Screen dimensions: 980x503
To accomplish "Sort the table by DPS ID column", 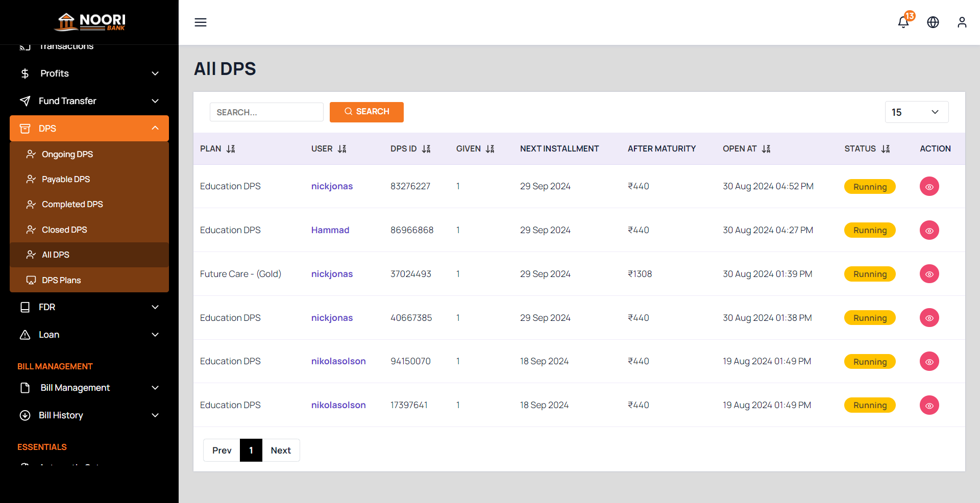I will click(427, 148).
